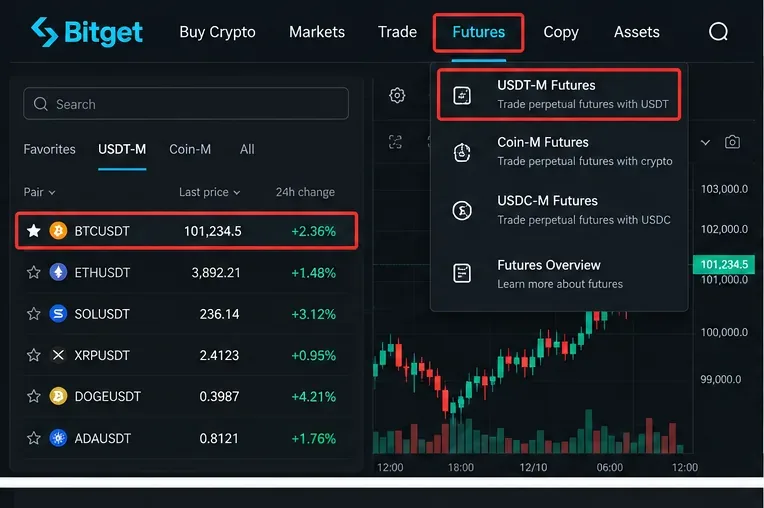This screenshot has width=764, height=508.
Task: Open Buy Crypto menu
Action: (x=217, y=32)
